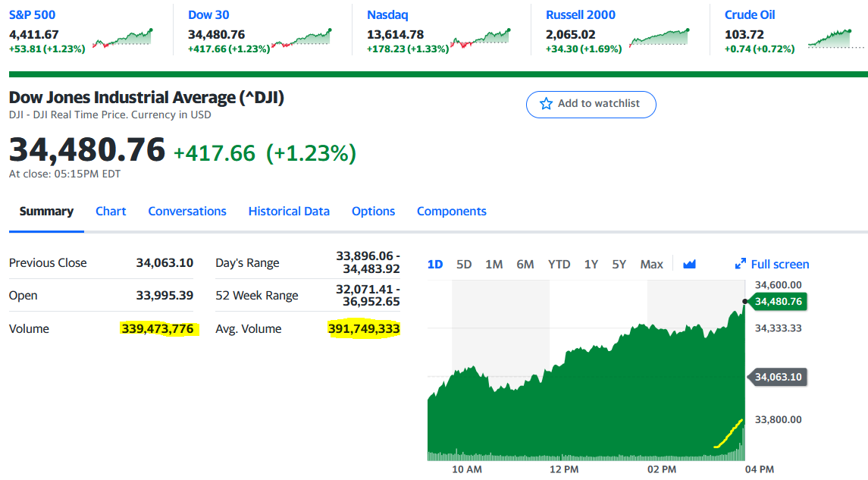Screen dimensions: 868x480
Task: Click the 02 PM label on chart axis
Action: pyautogui.click(x=662, y=469)
